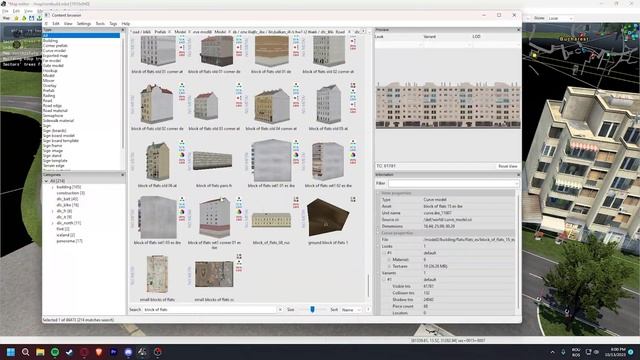The image size is (640, 360).
Task: Select 'block of flats old 02 corner at' thumbnail
Action: tap(329, 51)
